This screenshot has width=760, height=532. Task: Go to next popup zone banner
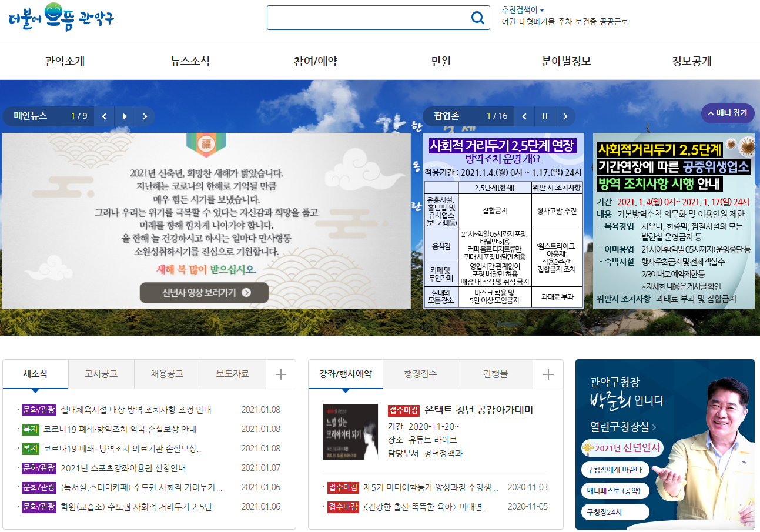(x=565, y=116)
